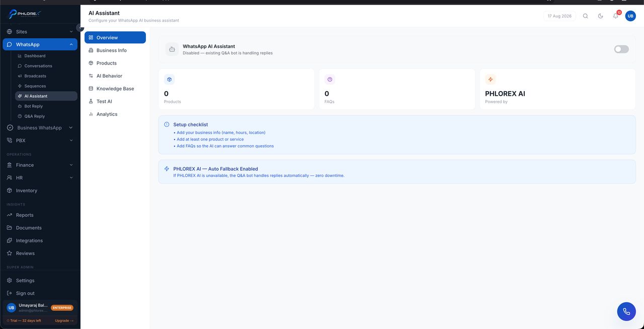
Task: Click the Finance bank icon
Action: pos(10,165)
